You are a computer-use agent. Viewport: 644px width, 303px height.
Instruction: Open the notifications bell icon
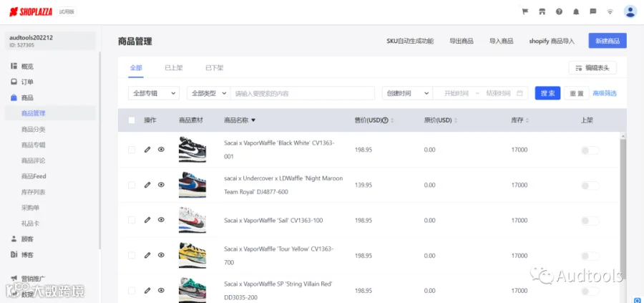[576, 11]
